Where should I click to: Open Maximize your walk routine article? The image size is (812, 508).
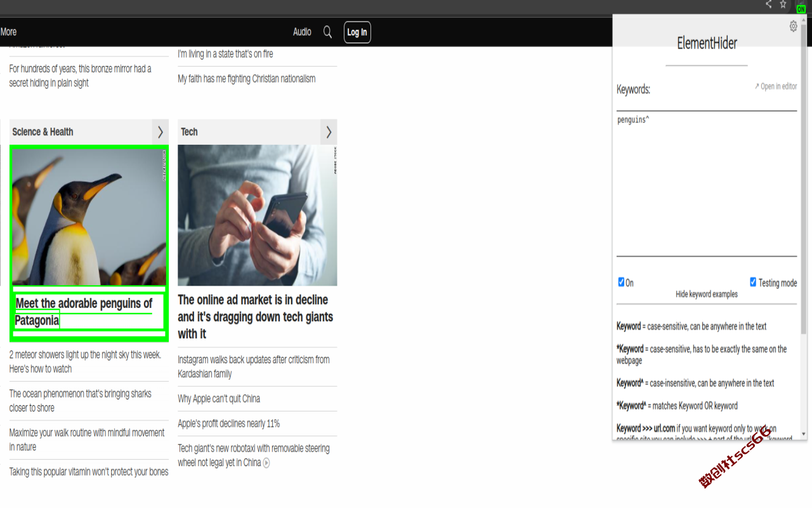(87, 439)
